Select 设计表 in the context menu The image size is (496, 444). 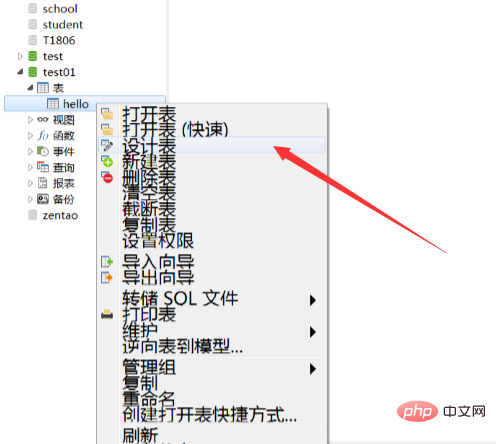(212, 145)
